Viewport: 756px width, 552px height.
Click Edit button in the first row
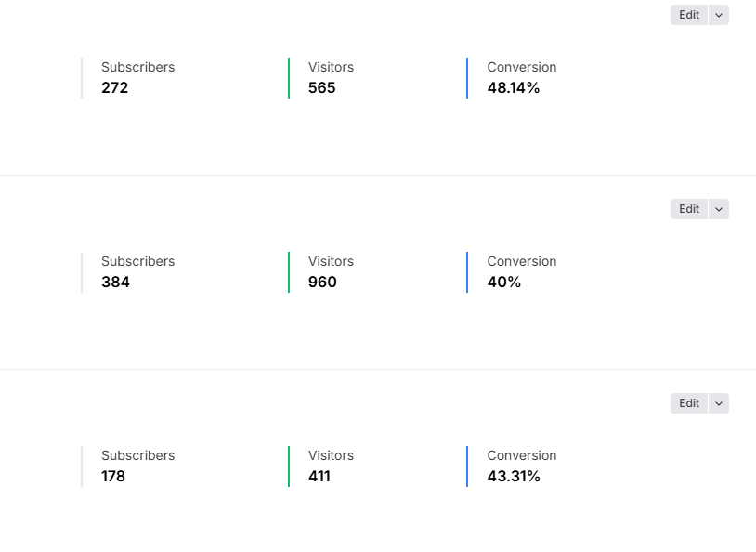pos(688,15)
